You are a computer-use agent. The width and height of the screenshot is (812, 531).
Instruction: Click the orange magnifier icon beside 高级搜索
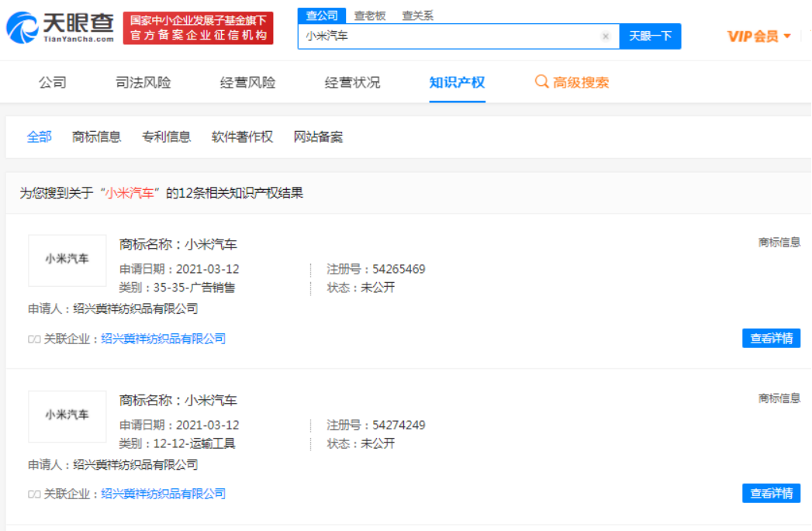(x=541, y=81)
